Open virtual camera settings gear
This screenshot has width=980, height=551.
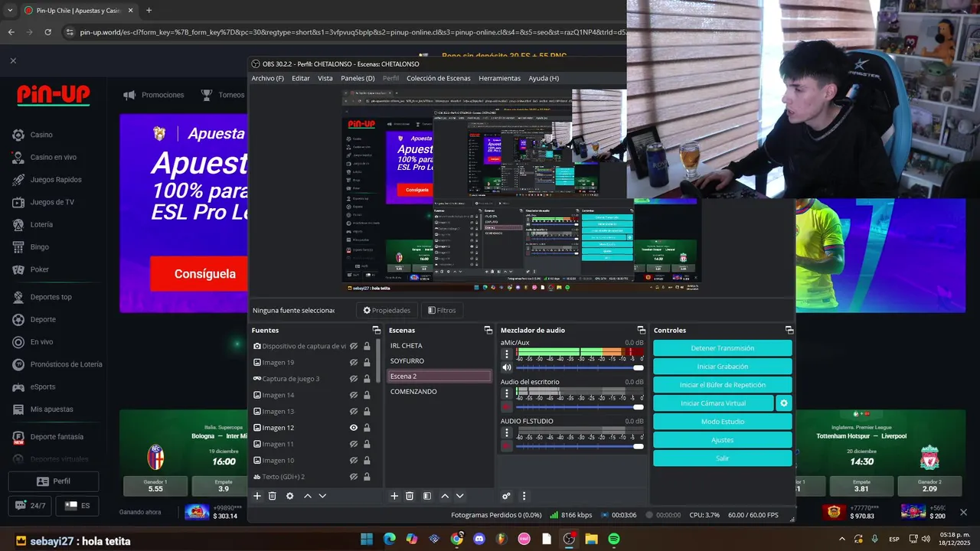(783, 403)
